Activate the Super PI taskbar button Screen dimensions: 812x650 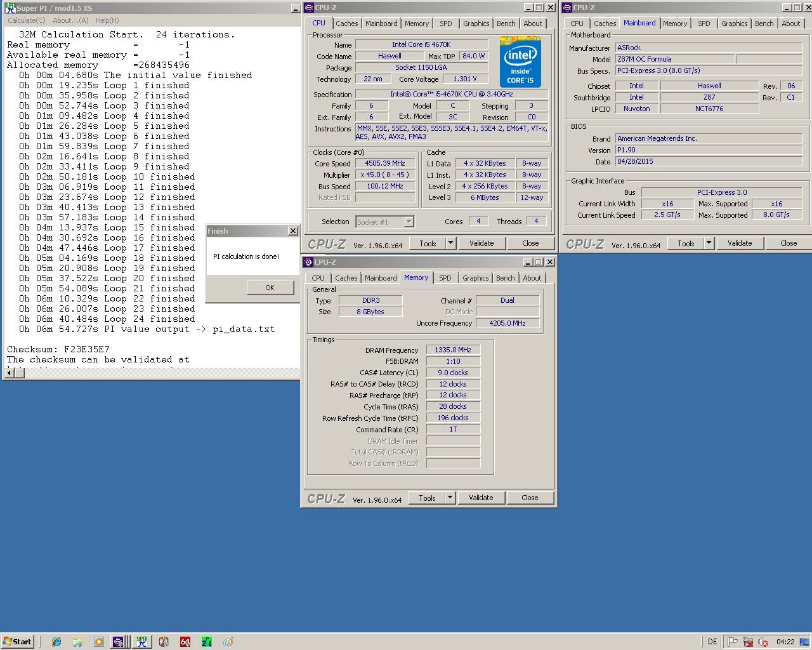click(142, 642)
